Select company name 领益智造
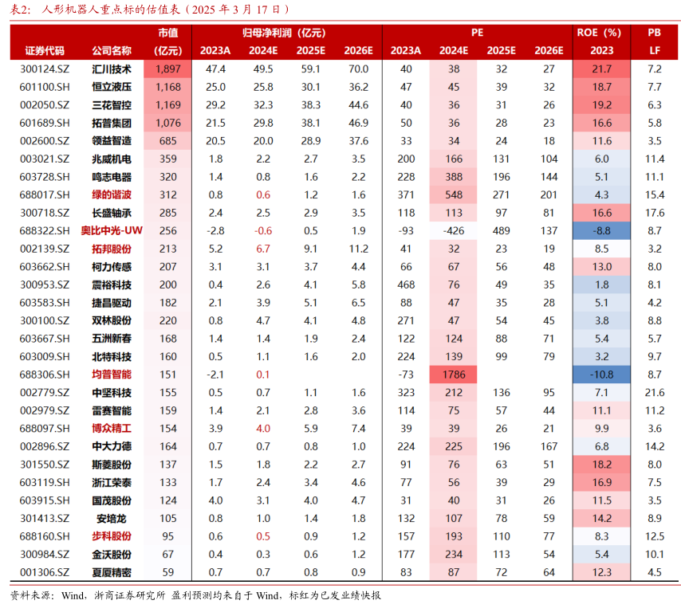The width and height of the screenshot is (681, 616). tap(112, 141)
